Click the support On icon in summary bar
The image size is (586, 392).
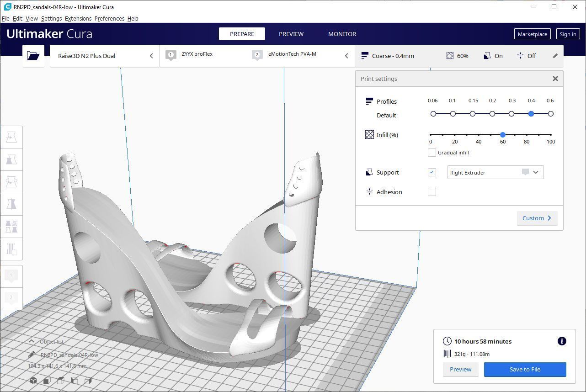tap(487, 56)
